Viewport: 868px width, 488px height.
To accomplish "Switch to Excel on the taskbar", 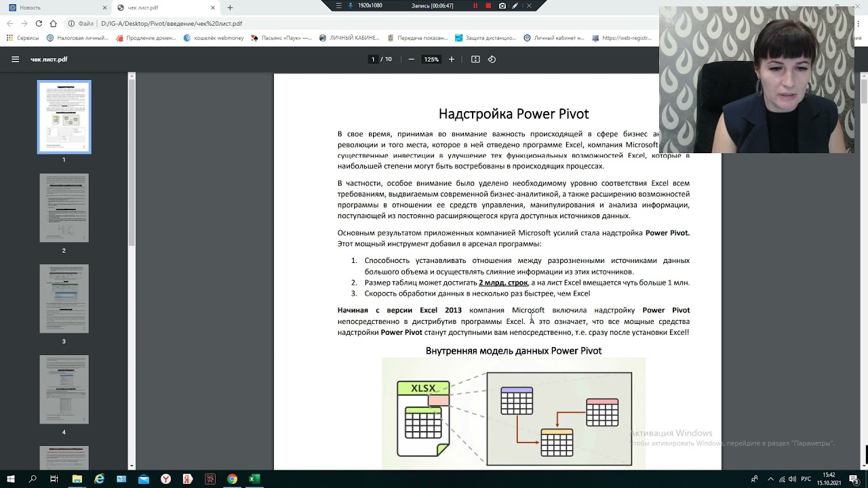I will 254,479.
